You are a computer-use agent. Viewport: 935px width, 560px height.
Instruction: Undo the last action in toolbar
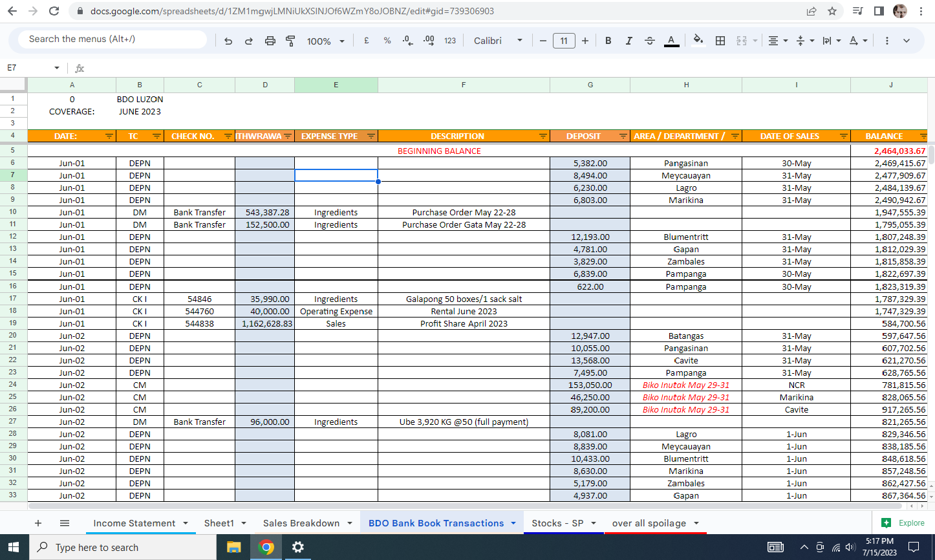pyautogui.click(x=228, y=41)
